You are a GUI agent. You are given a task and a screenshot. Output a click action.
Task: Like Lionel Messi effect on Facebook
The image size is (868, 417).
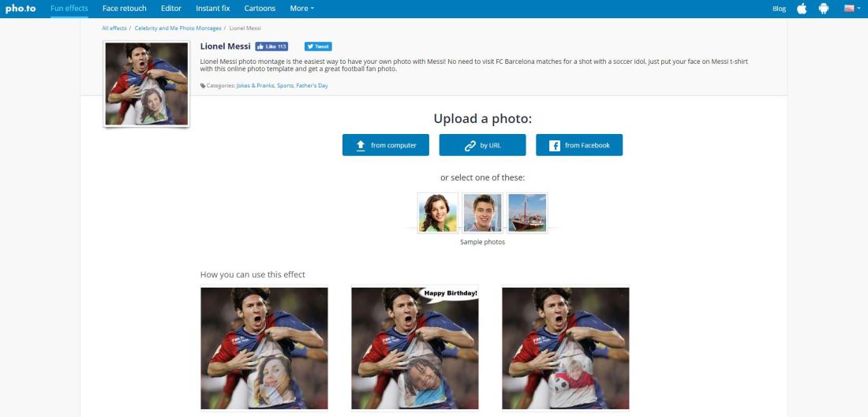coord(271,47)
